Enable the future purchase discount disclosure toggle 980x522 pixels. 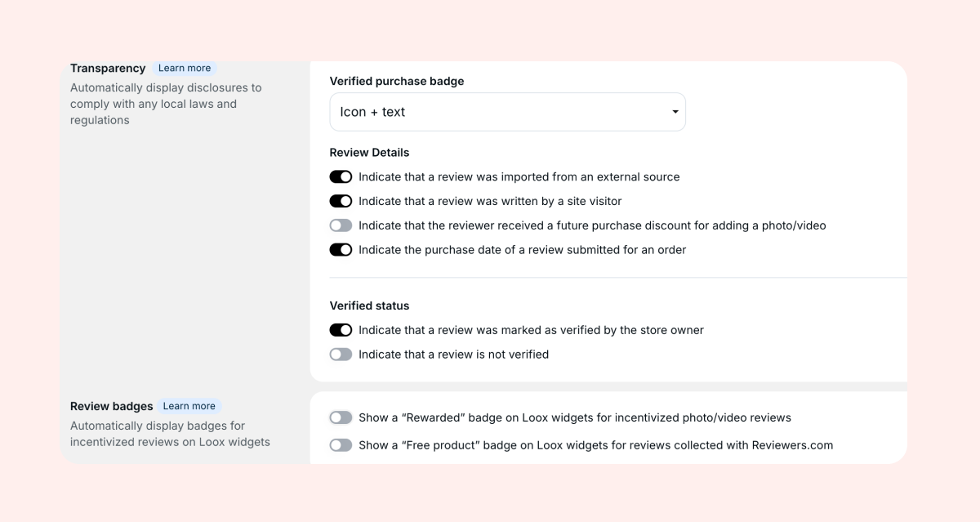click(341, 225)
